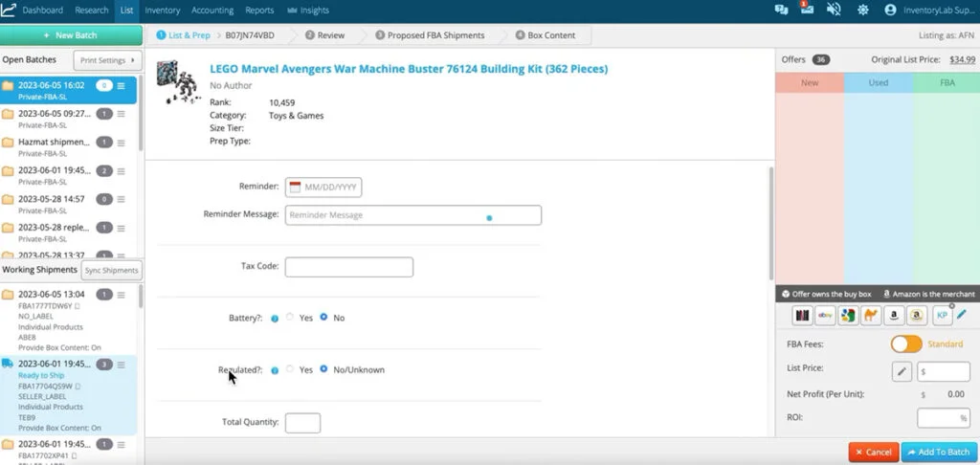
Task: Open the help chat icon
Action: coord(781,11)
